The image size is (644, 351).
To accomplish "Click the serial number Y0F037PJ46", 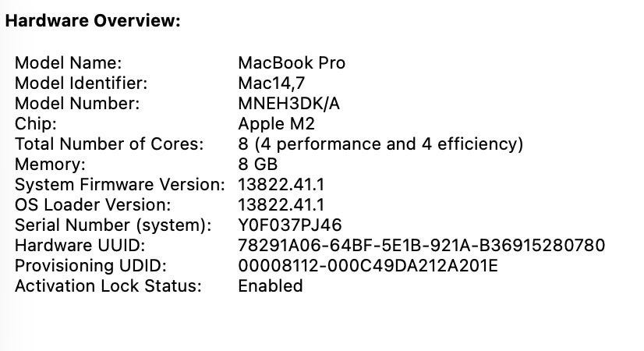I will click(x=291, y=225).
